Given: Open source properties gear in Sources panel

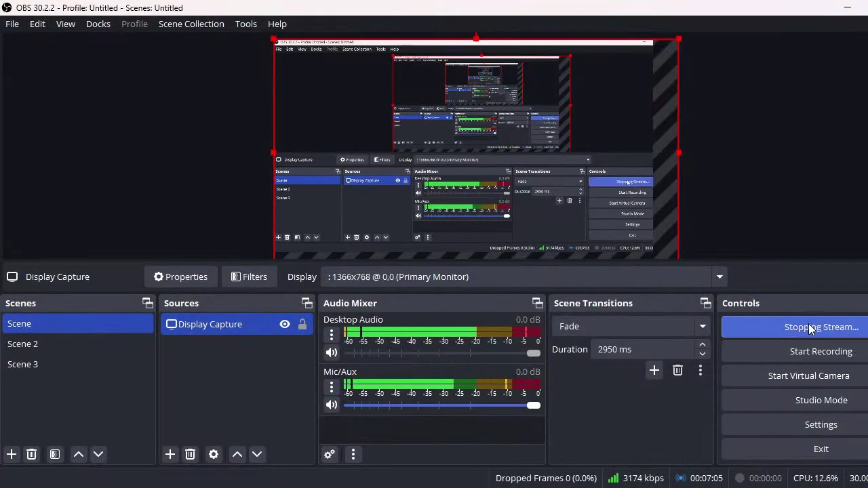Looking at the screenshot, I should [214, 454].
